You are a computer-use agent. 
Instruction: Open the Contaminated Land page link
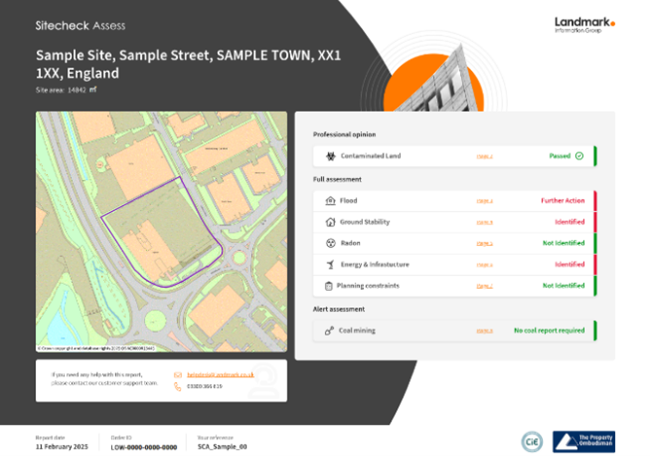tap(484, 157)
